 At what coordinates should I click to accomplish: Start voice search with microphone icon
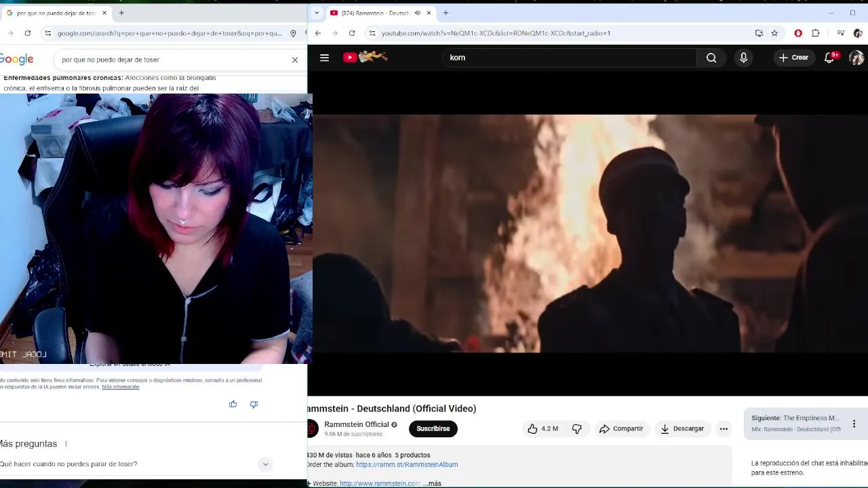(743, 58)
